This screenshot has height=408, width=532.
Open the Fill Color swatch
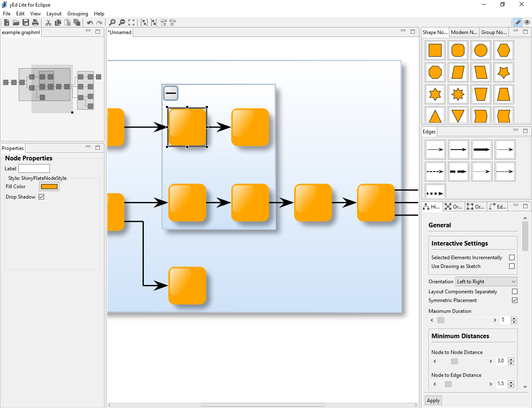pos(49,187)
